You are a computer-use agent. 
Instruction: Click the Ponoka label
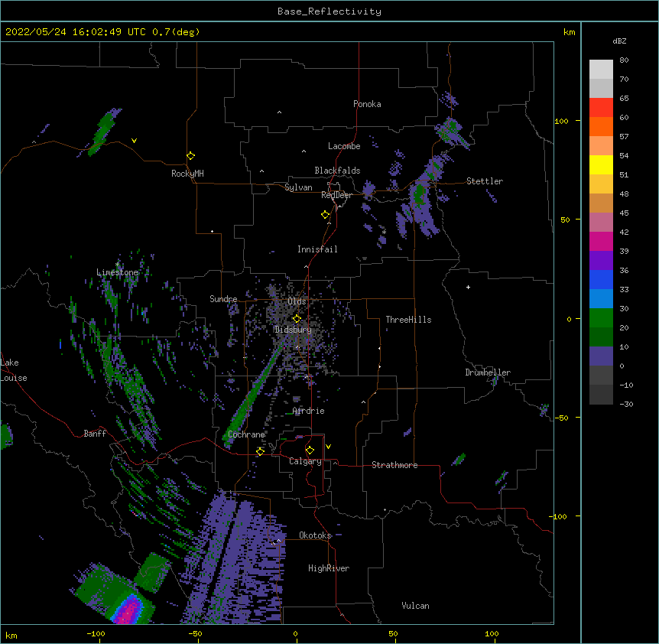point(367,104)
